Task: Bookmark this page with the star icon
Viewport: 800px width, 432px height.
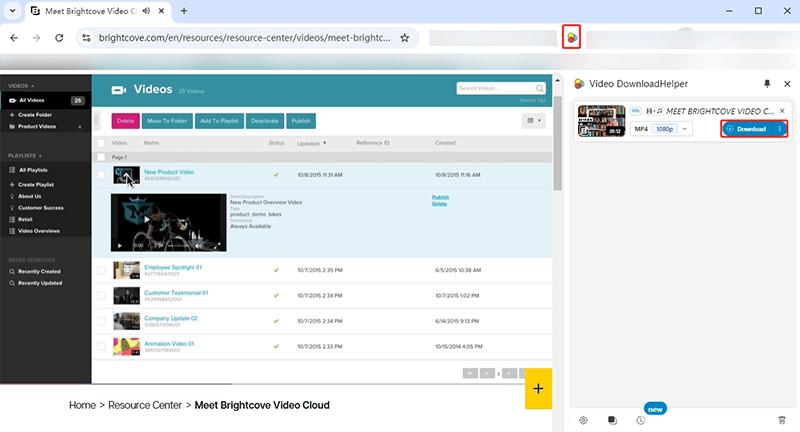Action: pyautogui.click(x=405, y=38)
